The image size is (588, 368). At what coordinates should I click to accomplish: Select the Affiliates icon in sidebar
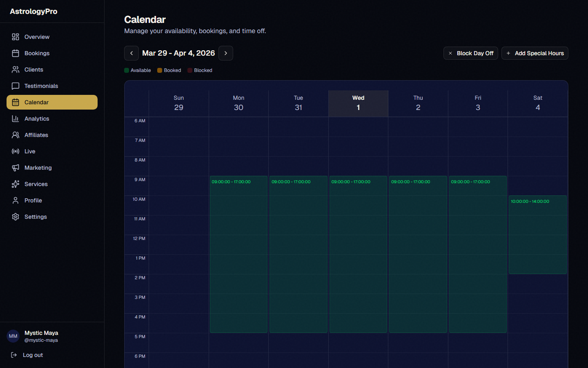pos(16,135)
